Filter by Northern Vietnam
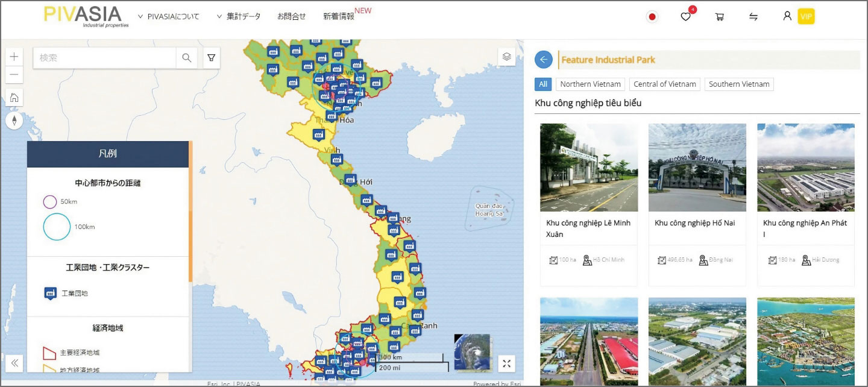The image size is (868, 387). tap(590, 84)
